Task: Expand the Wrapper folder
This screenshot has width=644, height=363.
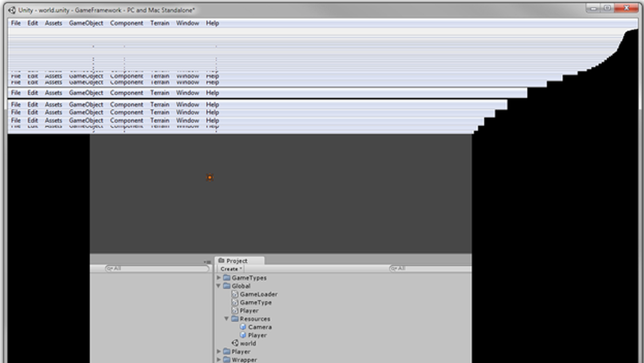Action: point(219,359)
